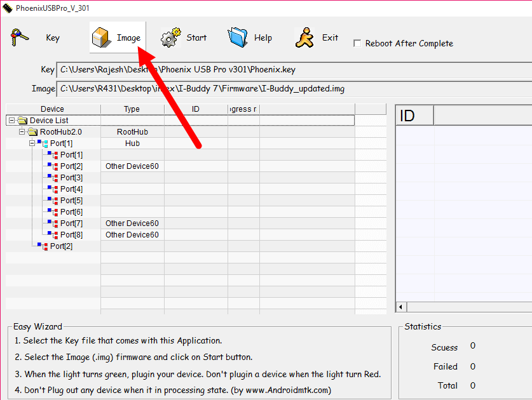Screen dimensions: 532x400
Task: Click the app icon in title bar
Action: click(x=8, y=8)
